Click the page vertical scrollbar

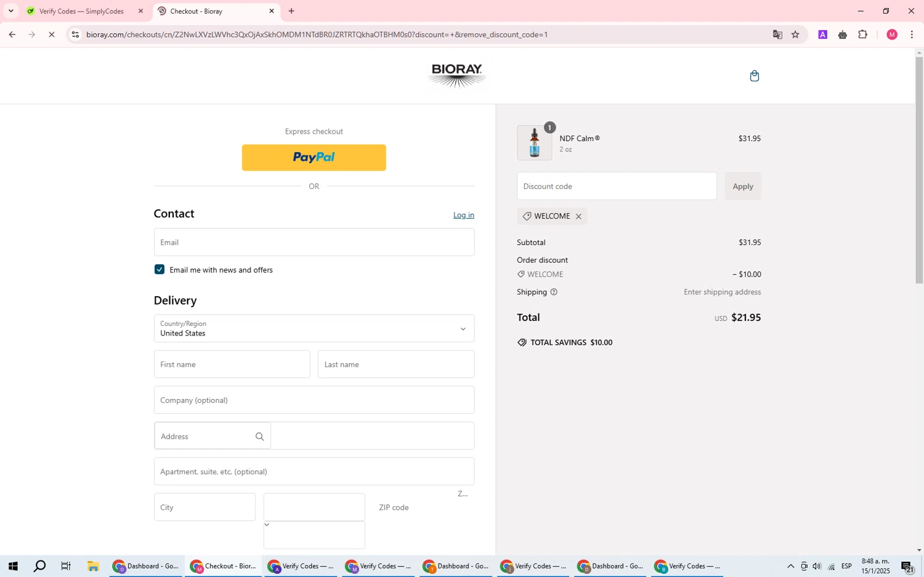coord(919,169)
